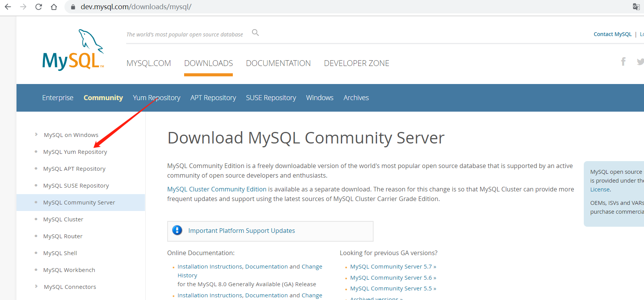Open the DOWNLOADS top menu
This screenshot has height=300, width=644.
click(x=208, y=63)
